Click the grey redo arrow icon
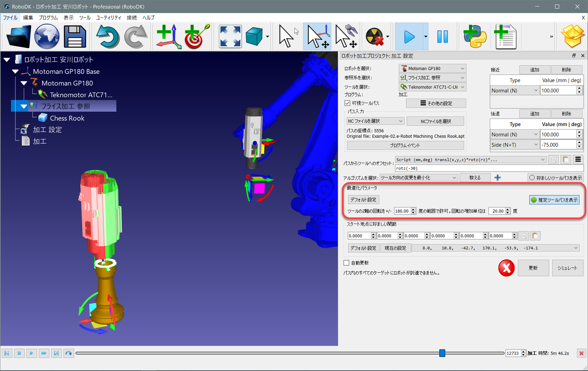This screenshot has height=371, width=588. pyautogui.click(x=136, y=36)
